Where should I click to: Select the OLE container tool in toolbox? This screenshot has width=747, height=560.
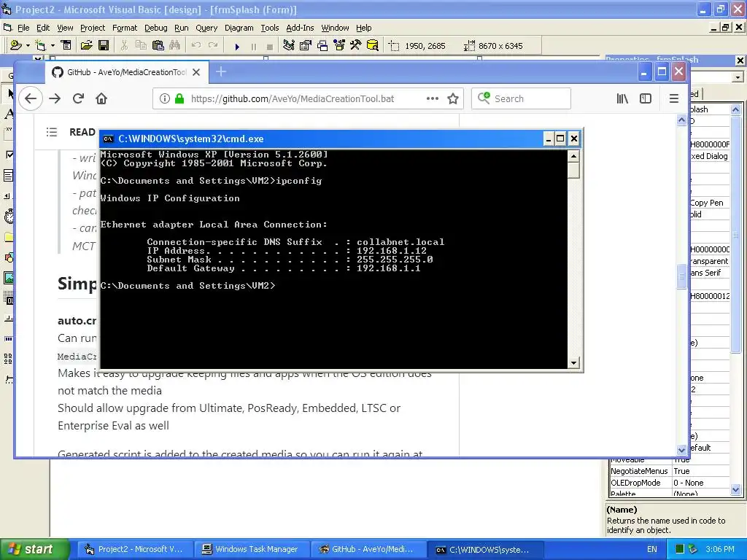[9, 298]
